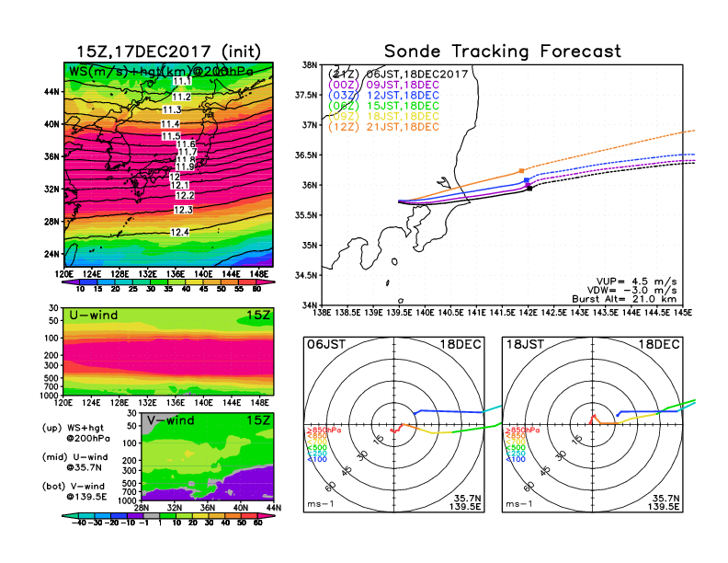Select legend entry '(00Z) 09JST,18DEC'

383,85
